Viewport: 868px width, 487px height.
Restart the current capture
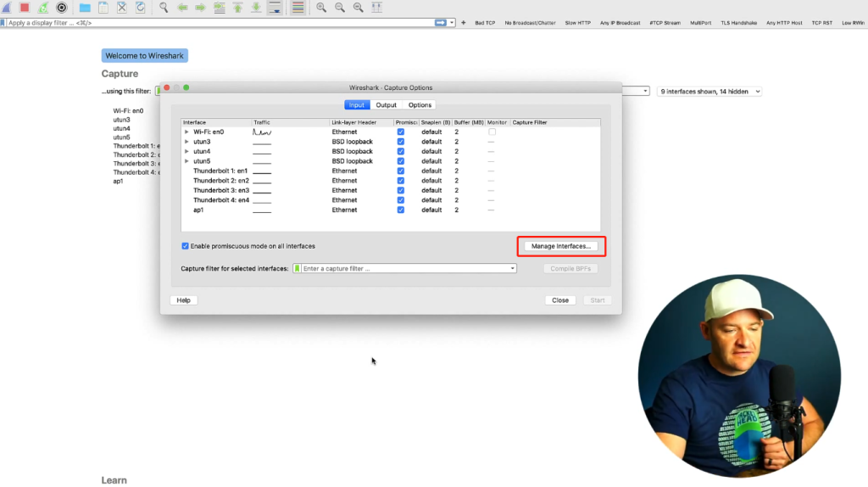(x=43, y=7)
